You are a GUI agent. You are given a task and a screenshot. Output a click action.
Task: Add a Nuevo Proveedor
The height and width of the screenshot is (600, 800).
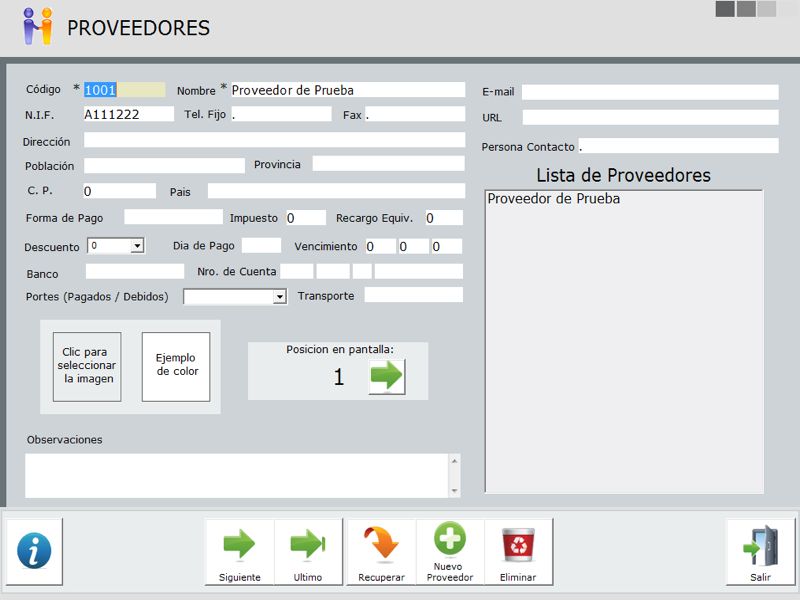tap(450, 551)
